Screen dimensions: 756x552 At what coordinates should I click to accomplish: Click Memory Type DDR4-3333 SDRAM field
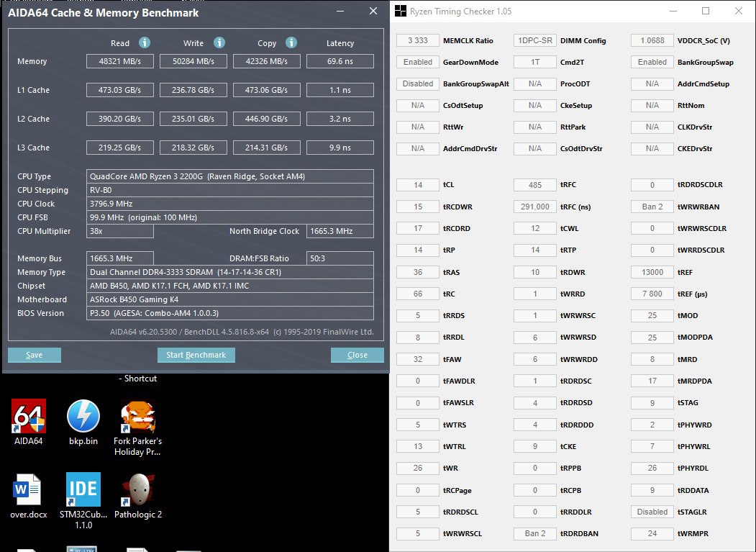230,272
